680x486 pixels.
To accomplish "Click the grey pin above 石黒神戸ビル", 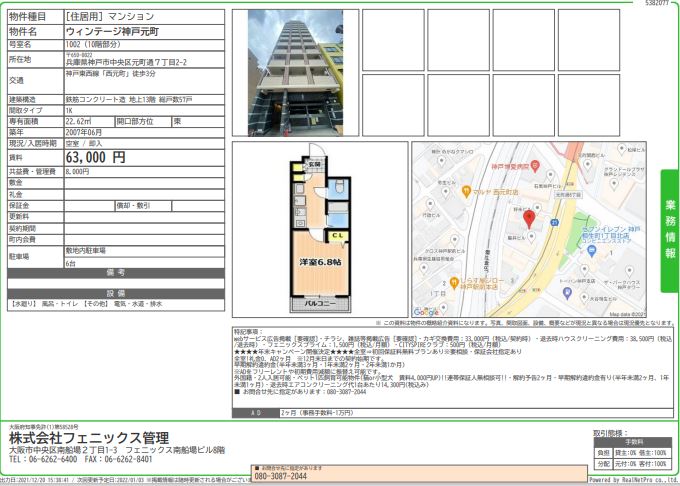I will pos(550,176).
